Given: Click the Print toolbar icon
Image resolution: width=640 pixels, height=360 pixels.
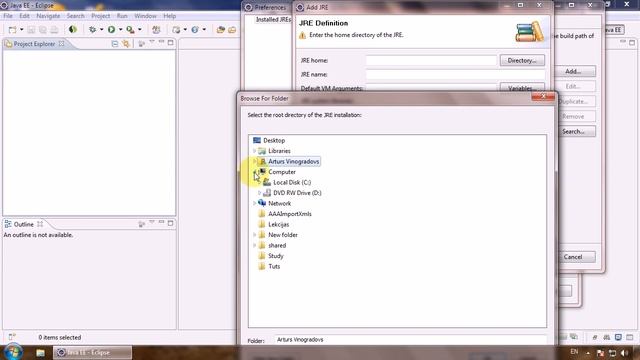Looking at the screenshot, I should coord(54,30).
